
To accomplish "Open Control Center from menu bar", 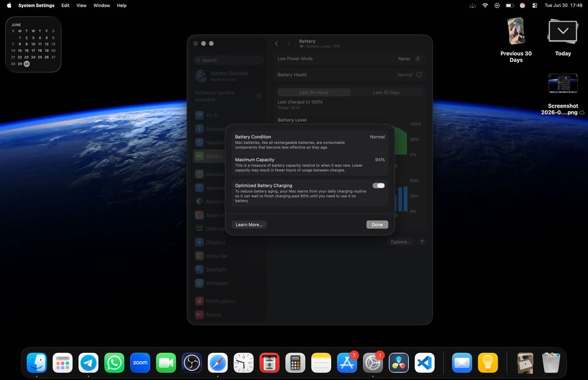I will tap(534, 5).
